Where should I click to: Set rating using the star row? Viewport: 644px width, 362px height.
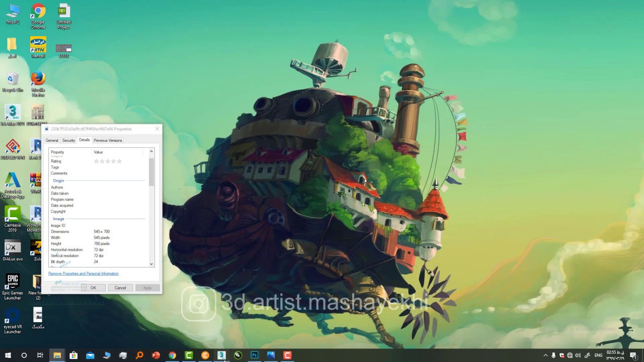108,161
